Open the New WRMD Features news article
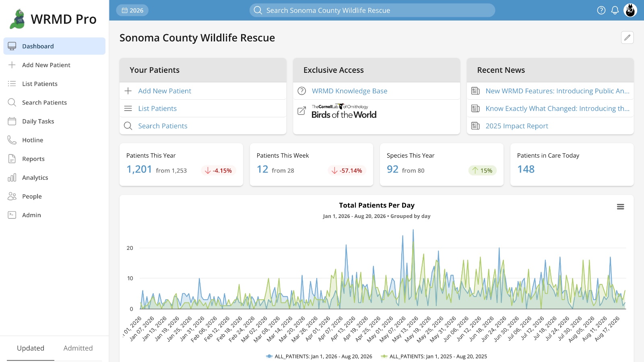The image size is (644, 362). 557,91
